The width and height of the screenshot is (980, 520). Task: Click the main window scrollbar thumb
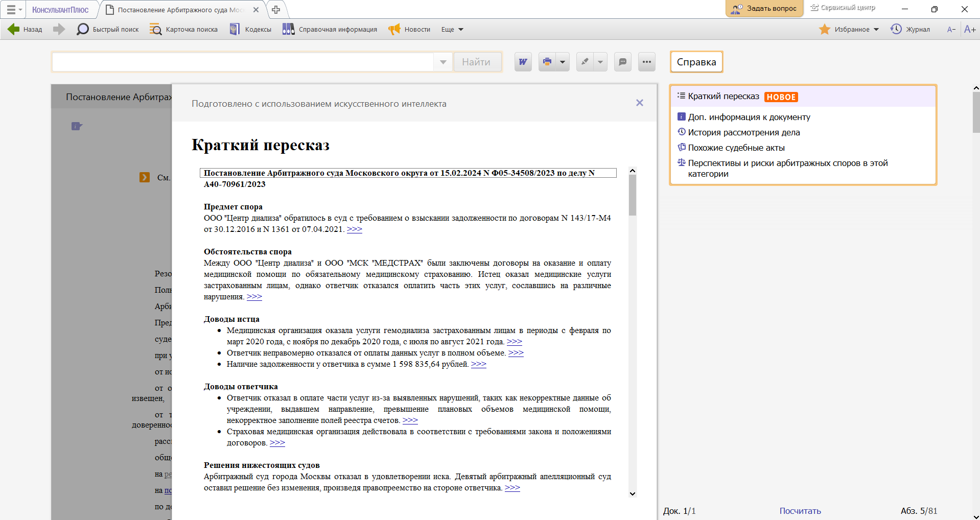click(x=976, y=112)
